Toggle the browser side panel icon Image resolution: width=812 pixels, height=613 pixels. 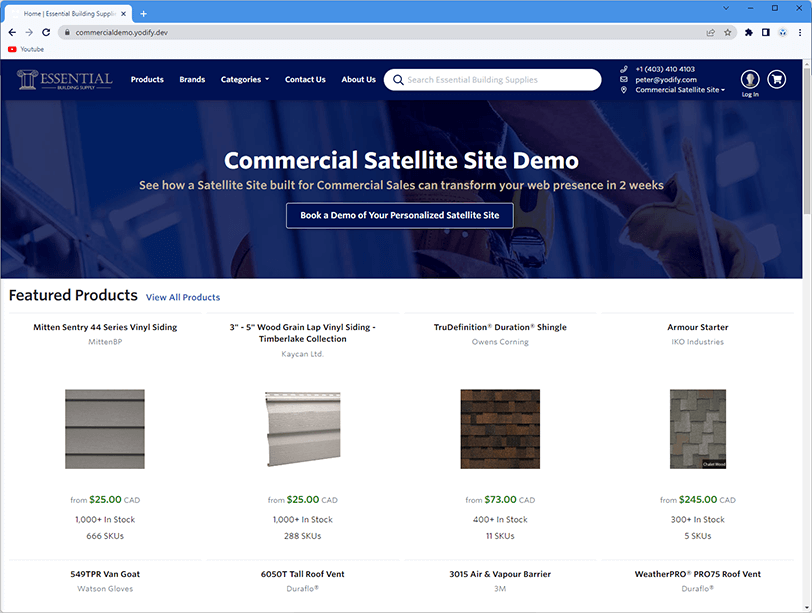(x=765, y=32)
